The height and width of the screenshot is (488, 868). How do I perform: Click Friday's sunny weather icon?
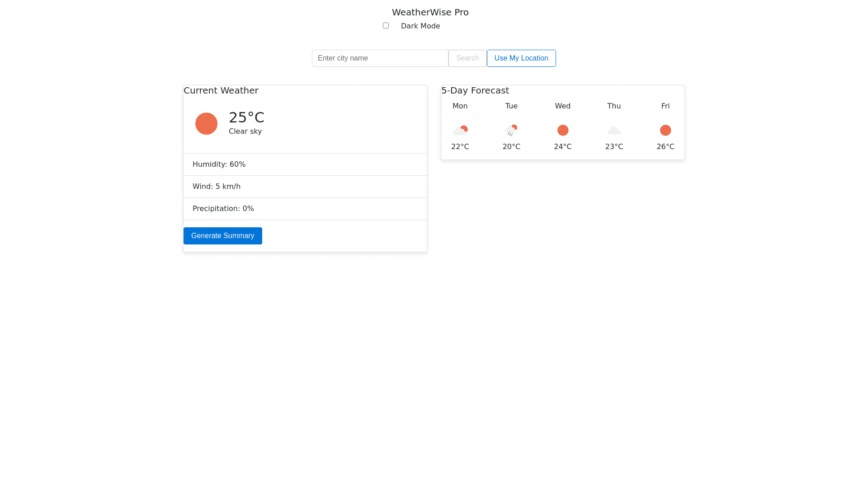click(665, 131)
